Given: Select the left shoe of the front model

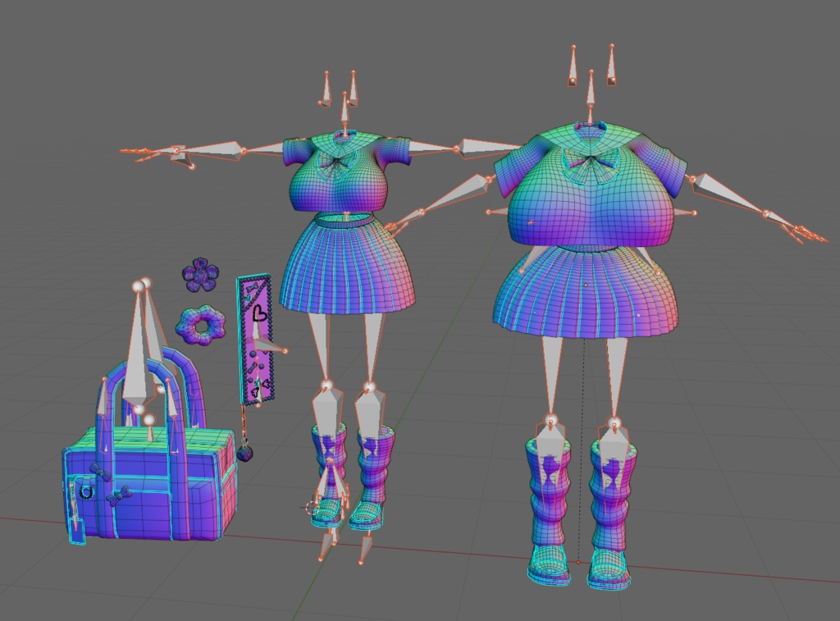Looking at the screenshot, I should [x=328, y=513].
